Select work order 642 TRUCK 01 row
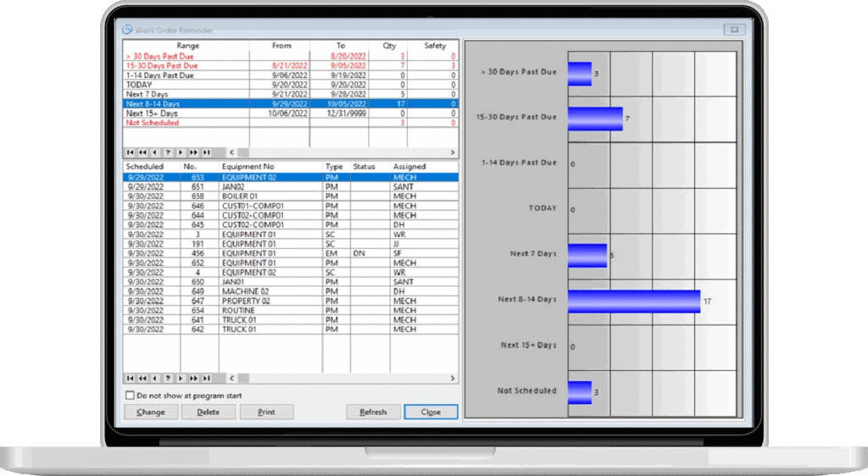Screen dimensions: 868x476 click(x=291, y=329)
